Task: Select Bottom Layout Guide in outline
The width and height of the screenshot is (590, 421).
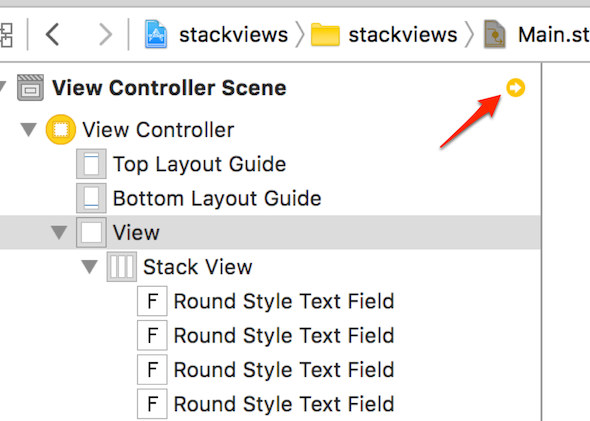Action: [199, 198]
